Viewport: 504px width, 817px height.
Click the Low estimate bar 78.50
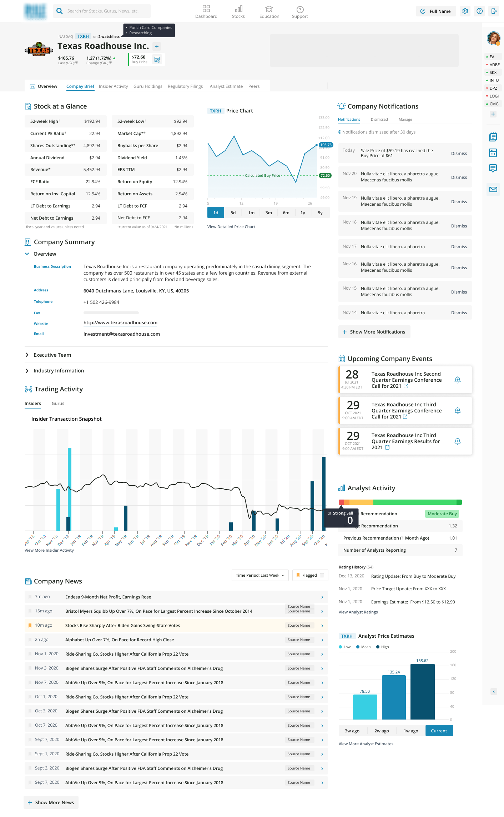[365, 707]
